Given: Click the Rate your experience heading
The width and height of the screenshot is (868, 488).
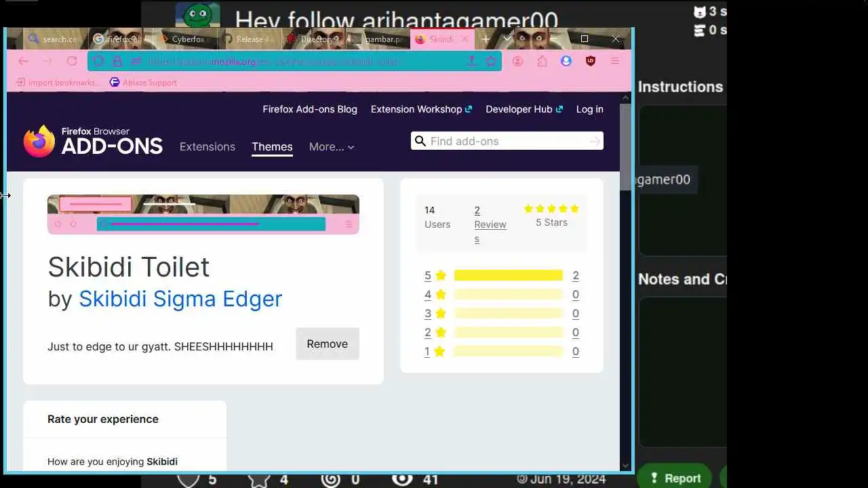Looking at the screenshot, I should pyautogui.click(x=103, y=419).
